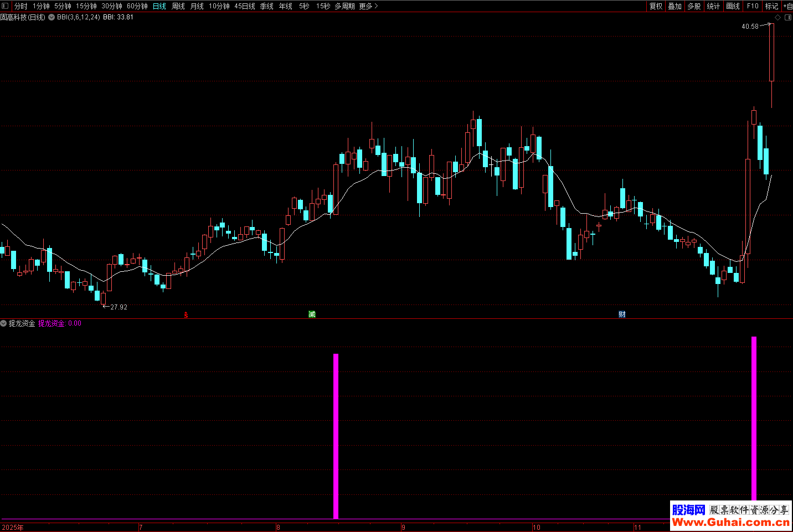This screenshot has width=793, height=532.
Task: Click the +自 add to watchlist button
Action: 787,6
